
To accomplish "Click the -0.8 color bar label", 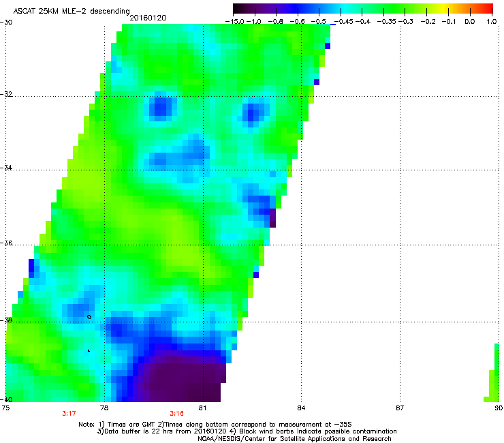I will coord(275,22).
